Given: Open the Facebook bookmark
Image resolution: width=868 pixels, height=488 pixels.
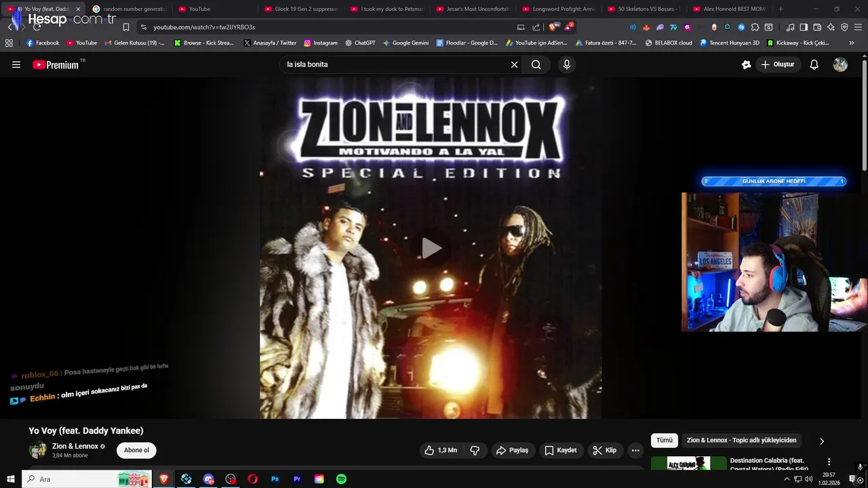Looking at the screenshot, I should click(43, 43).
